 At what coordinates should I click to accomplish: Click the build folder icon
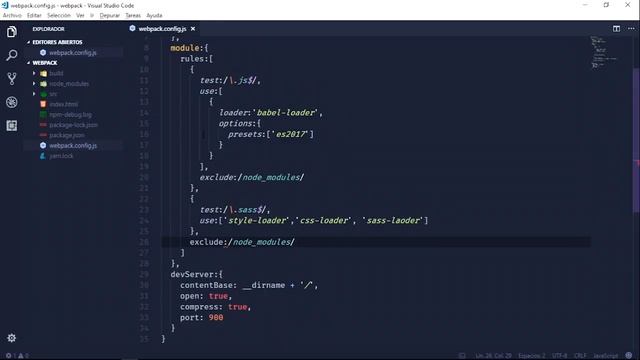click(44, 73)
